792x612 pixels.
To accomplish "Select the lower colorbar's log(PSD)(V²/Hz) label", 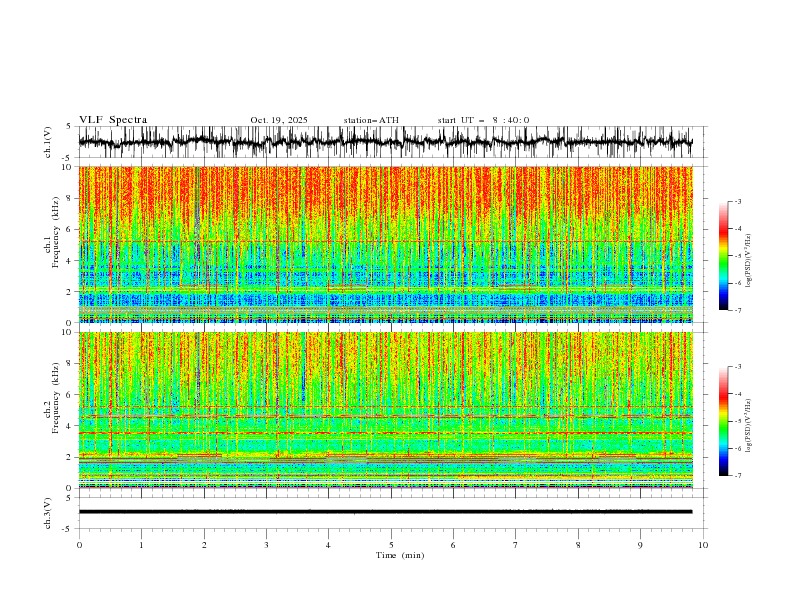I will (x=748, y=426).
